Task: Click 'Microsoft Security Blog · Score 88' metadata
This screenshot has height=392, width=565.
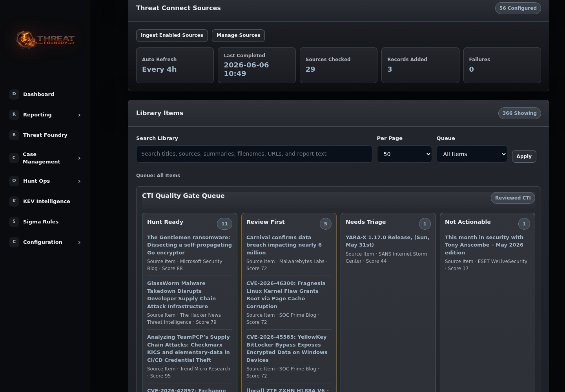Action: click(184, 265)
